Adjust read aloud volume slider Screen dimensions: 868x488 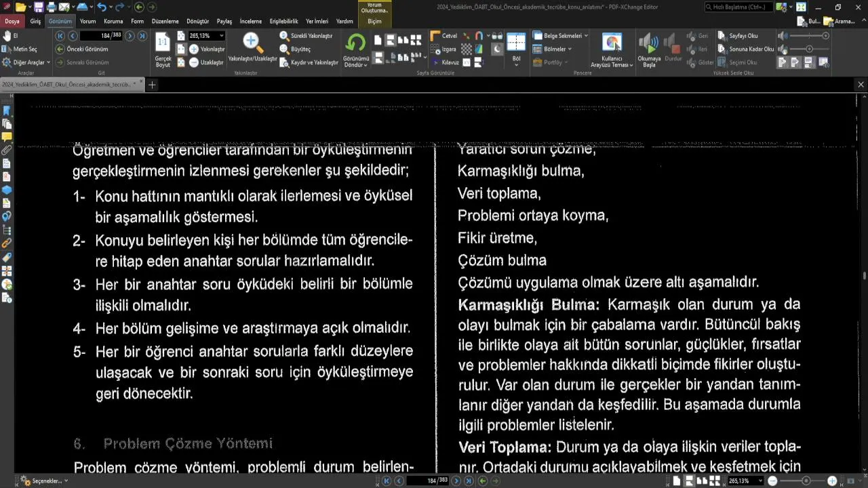tap(810, 35)
